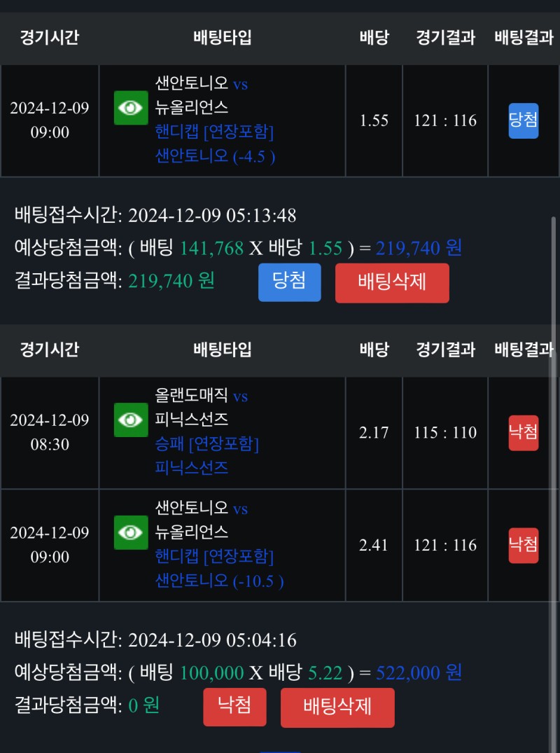Screen dimensions: 560x753
Task: Delete the 100,000 bet with 배팅삭제
Action: click(x=337, y=707)
